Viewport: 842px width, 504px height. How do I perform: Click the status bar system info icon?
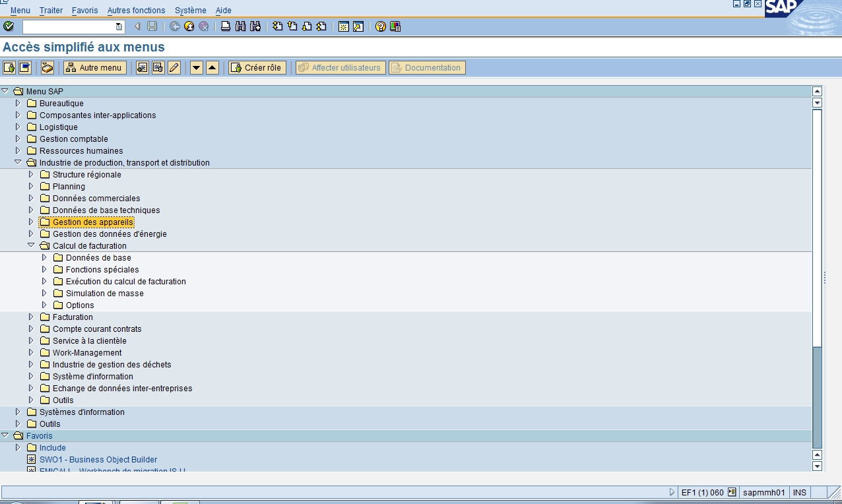pyautogui.click(x=732, y=492)
